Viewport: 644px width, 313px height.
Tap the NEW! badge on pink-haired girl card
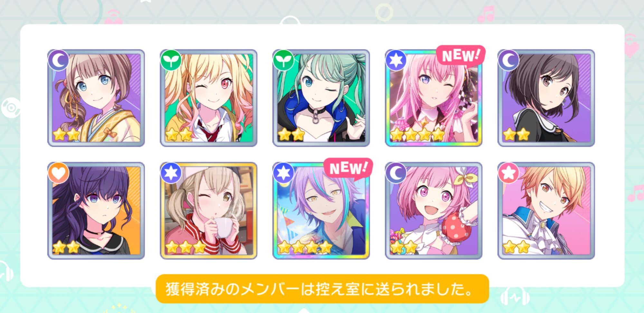coord(461,55)
